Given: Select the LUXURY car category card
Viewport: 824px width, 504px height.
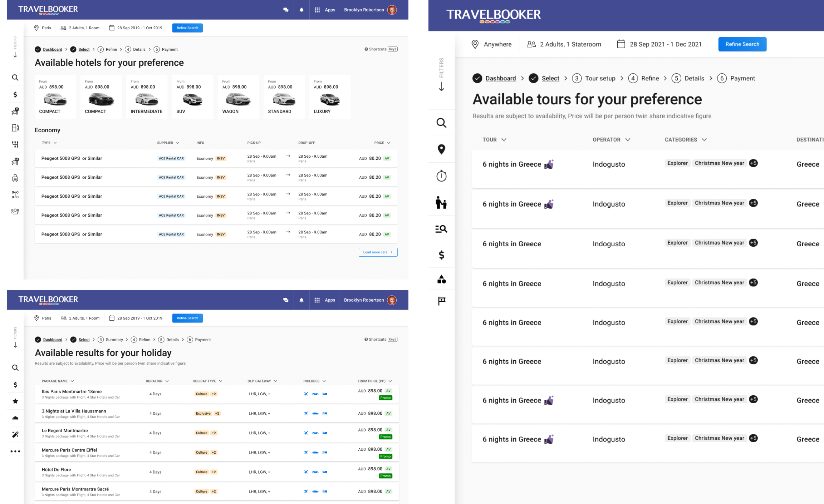Looking at the screenshot, I should 330,97.
